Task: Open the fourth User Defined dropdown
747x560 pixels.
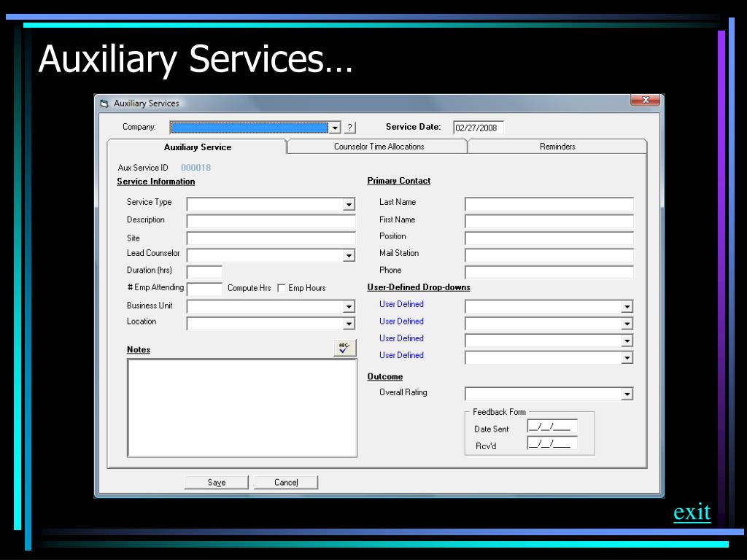Action: (627, 357)
